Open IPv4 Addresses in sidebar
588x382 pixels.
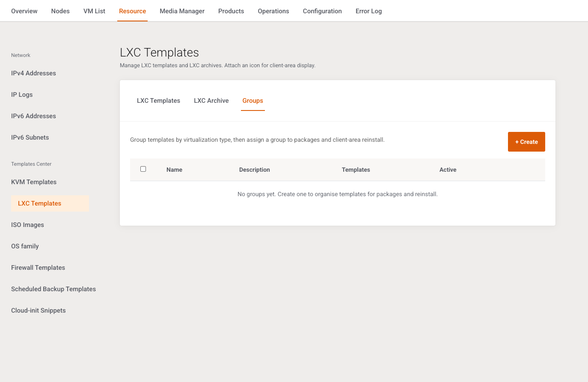[33, 73]
